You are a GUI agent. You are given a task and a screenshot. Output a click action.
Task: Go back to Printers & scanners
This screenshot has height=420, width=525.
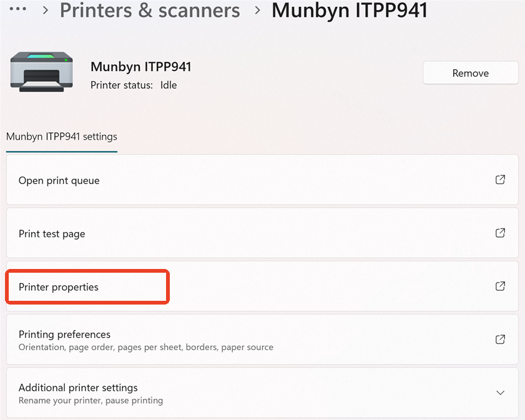[150, 10]
